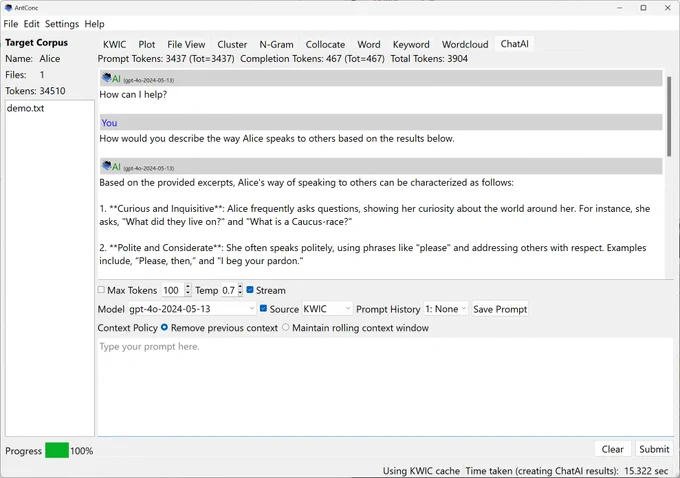Screen dimensions: 680x478
Task: Select Remove previous context option
Action: tap(164, 327)
